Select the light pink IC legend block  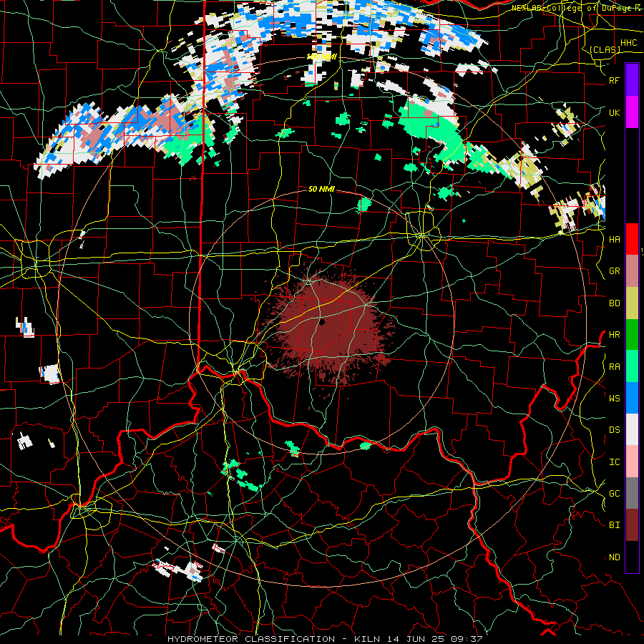632,462
